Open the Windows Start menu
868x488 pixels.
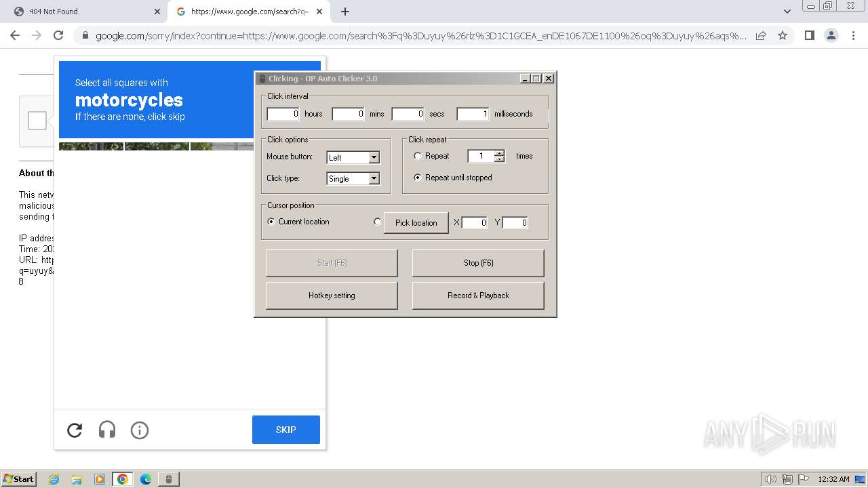[x=18, y=479]
